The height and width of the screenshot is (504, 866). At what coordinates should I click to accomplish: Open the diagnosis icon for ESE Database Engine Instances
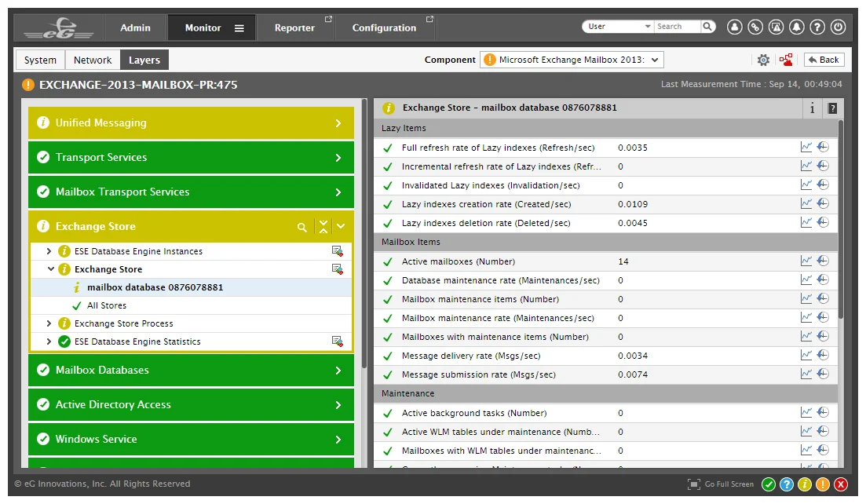click(x=337, y=251)
